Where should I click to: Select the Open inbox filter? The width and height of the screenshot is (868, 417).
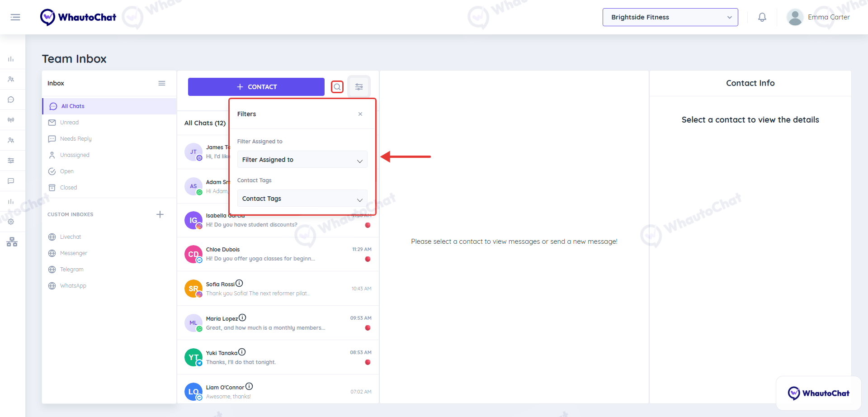[109, 171]
